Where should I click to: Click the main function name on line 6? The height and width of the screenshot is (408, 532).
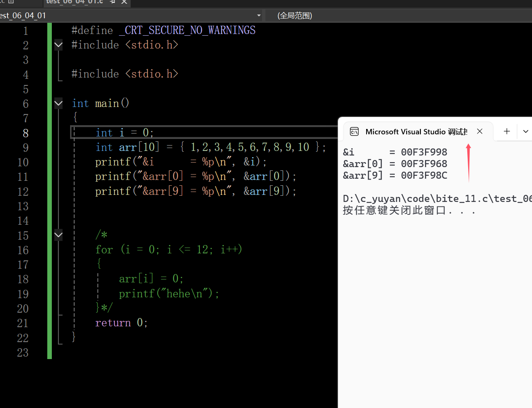[x=107, y=103]
